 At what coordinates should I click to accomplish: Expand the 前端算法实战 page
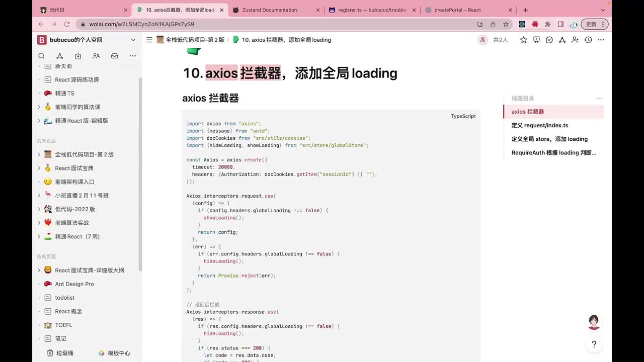(39, 223)
